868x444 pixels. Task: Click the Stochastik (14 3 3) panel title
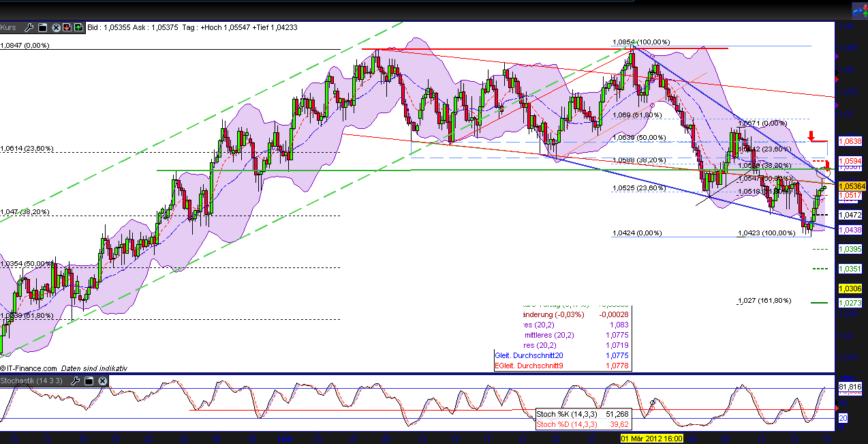tap(31, 381)
